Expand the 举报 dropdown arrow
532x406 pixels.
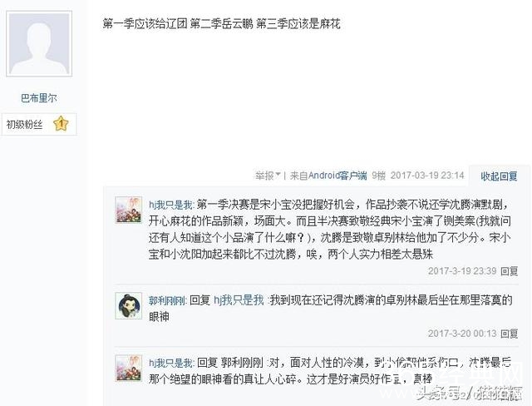click(x=278, y=175)
